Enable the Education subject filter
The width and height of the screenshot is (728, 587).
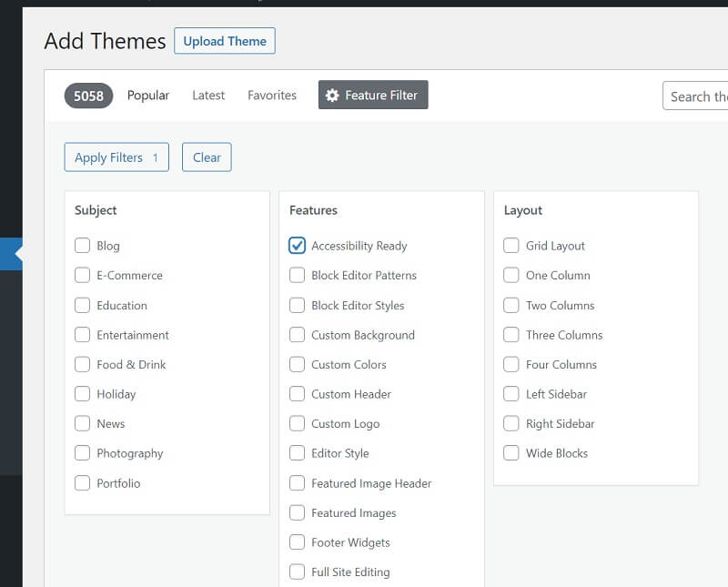(82, 305)
